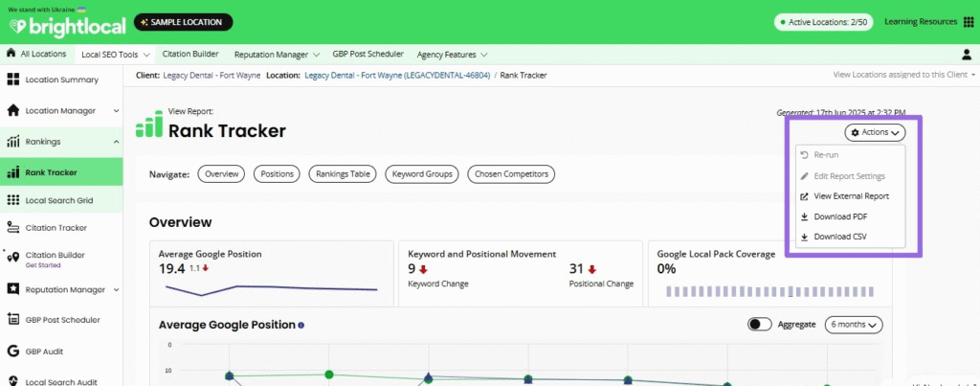Expand the Local SEO Tools menu
Image resolution: width=980 pixels, height=386 pixels.
[116, 55]
